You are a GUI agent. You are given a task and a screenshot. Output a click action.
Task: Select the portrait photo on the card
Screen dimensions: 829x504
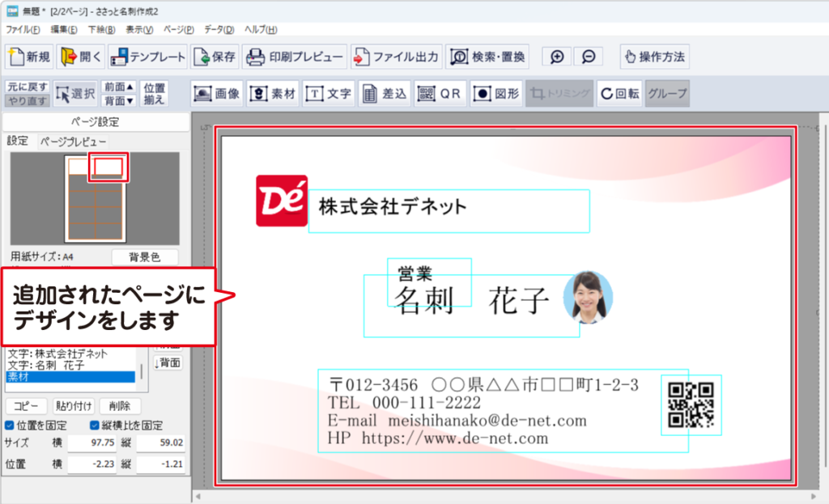tap(588, 297)
